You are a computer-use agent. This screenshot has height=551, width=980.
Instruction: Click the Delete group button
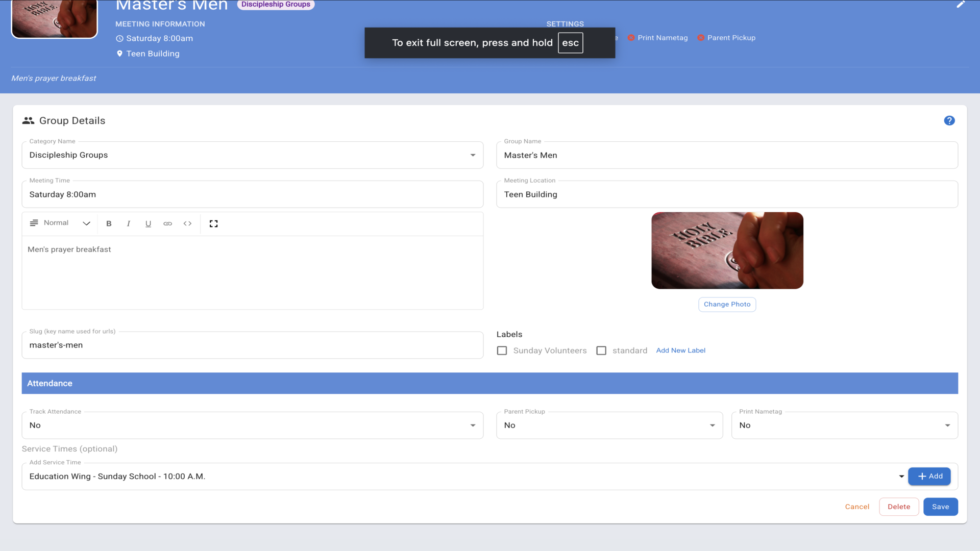pyautogui.click(x=898, y=507)
